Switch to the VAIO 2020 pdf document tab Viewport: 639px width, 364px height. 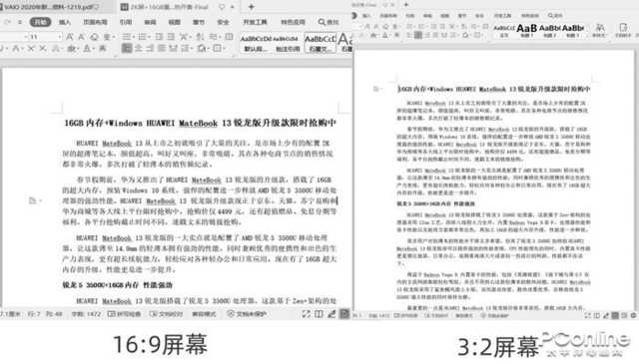pos(51,7)
